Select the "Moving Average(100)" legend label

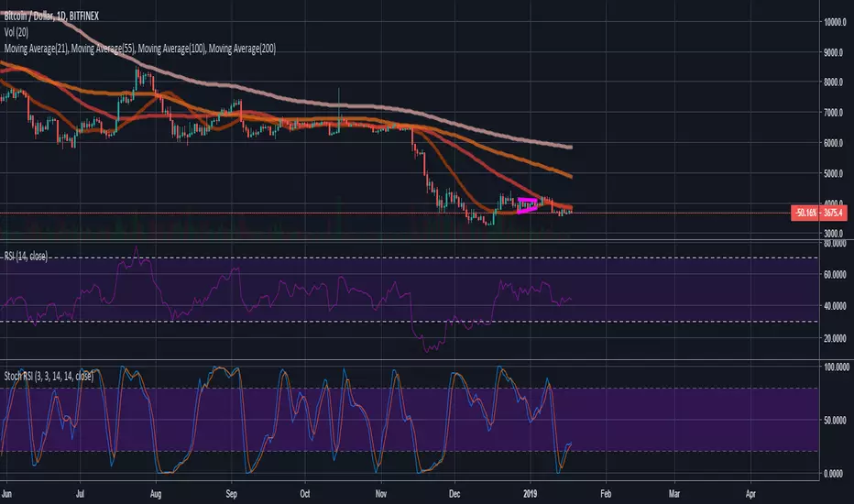pyautogui.click(x=172, y=49)
